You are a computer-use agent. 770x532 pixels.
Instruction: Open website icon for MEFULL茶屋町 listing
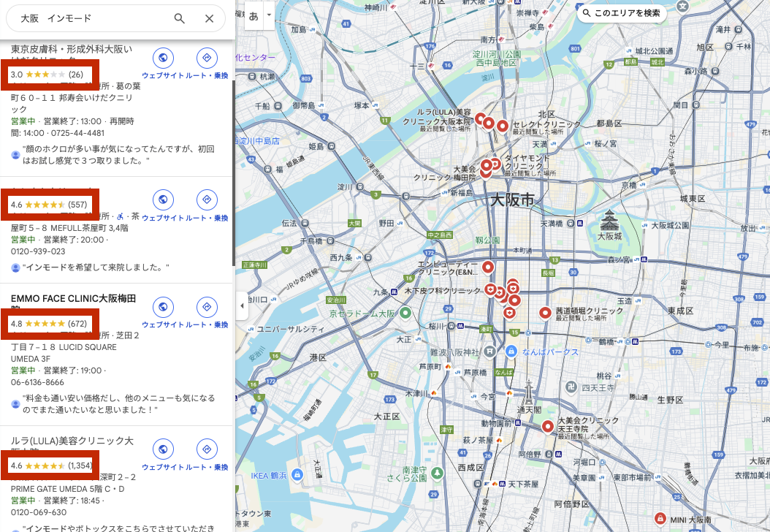[x=162, y=200]
